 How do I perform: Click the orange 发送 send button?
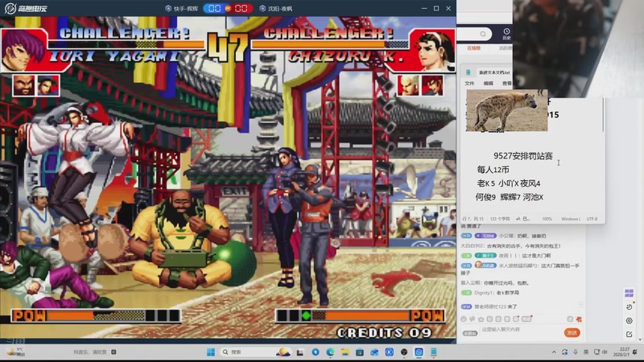pyautogui.click(x=572, y=332)
